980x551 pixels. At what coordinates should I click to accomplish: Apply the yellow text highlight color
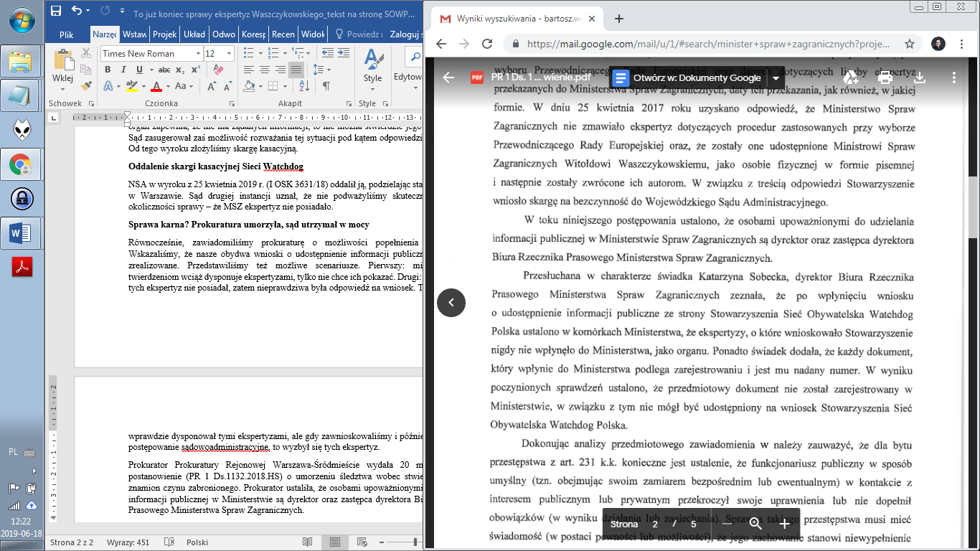131,86
